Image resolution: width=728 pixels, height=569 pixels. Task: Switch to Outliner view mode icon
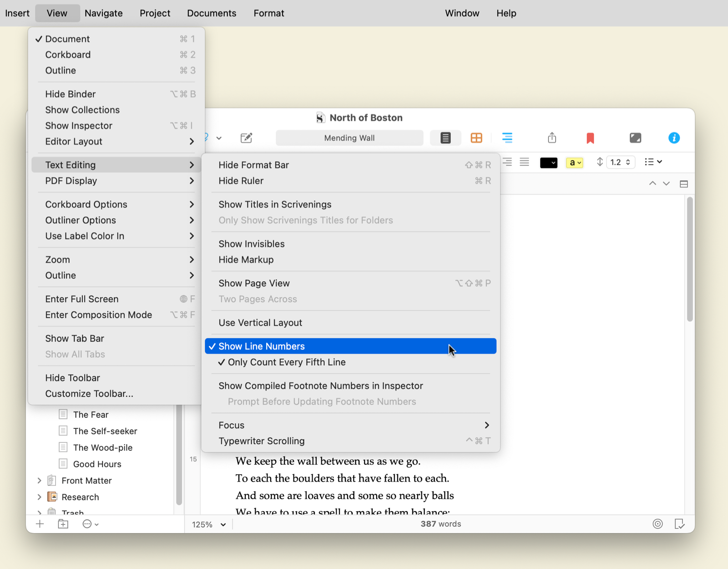coord(507,138)
